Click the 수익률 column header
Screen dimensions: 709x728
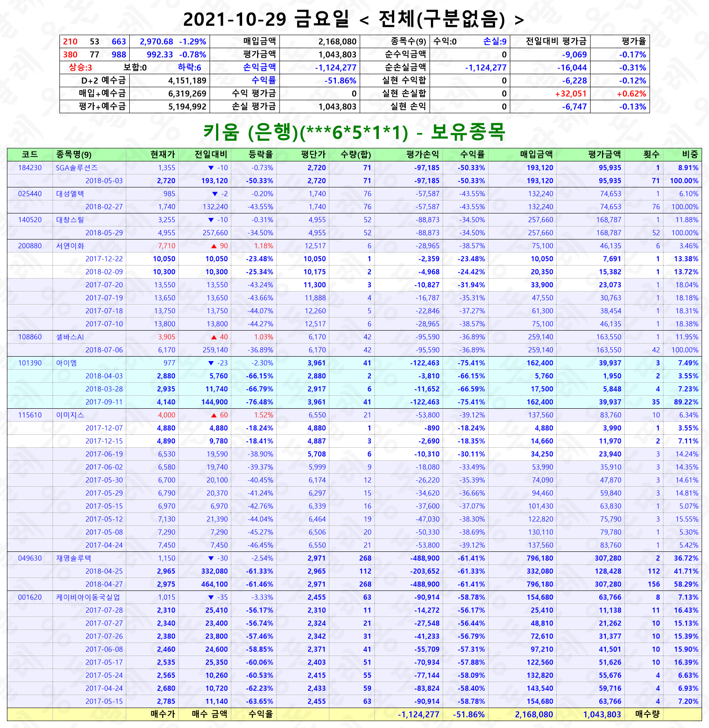pos(473,154)
